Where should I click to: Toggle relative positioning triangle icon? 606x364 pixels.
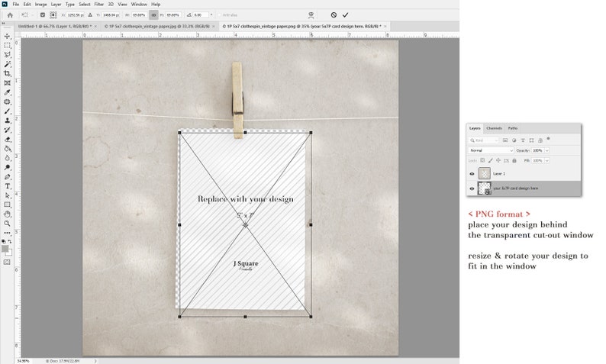[90, 15]
